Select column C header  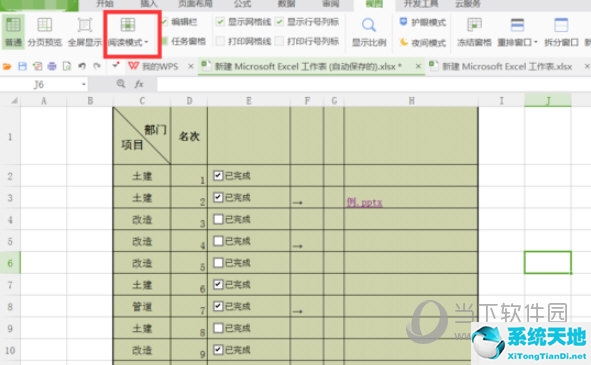tap(142, 101)
